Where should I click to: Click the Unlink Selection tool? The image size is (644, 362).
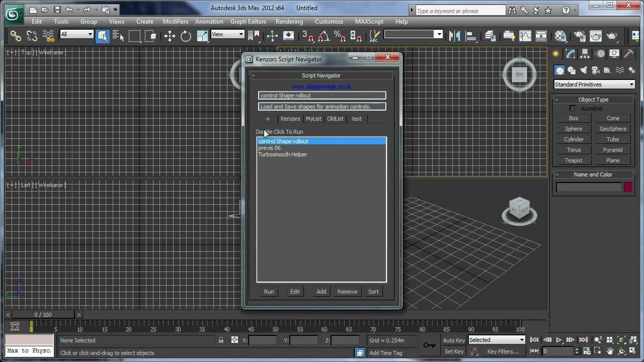32,35
